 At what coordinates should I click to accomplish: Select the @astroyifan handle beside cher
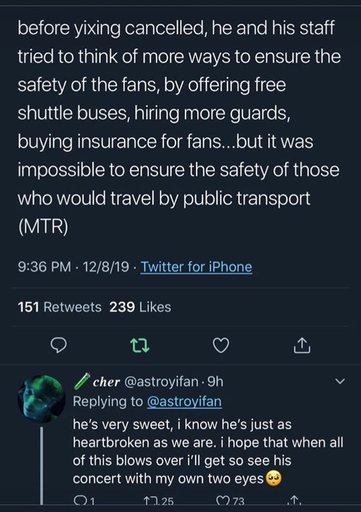click(161, 382)
